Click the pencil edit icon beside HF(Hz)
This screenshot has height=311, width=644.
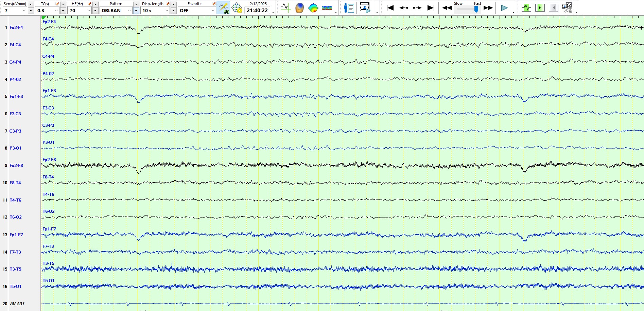click(x=89, y=4)
